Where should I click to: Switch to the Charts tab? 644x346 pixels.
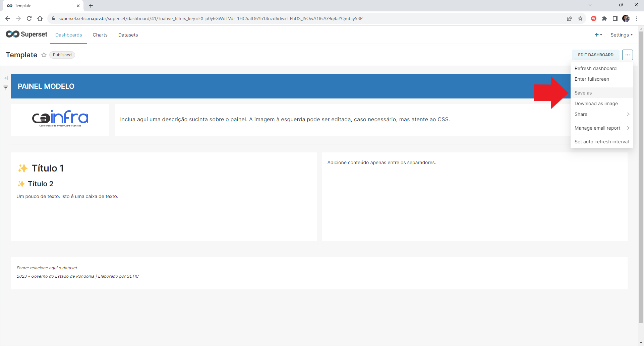100,35
